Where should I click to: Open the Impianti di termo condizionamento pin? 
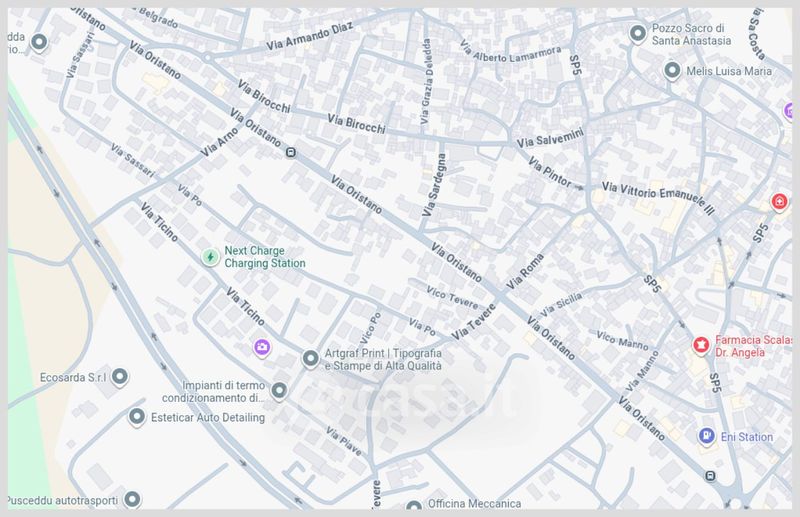pos(279,391)
